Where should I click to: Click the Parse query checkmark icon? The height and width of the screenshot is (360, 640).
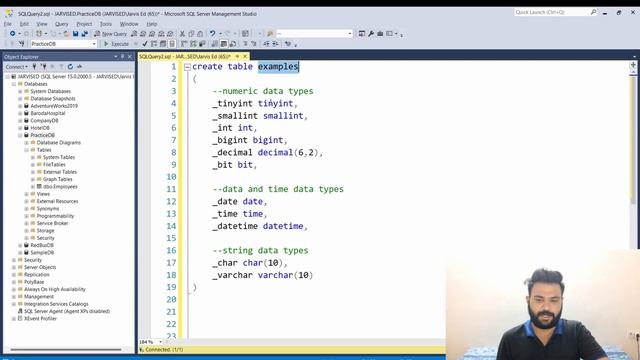(x=145, y=44)
